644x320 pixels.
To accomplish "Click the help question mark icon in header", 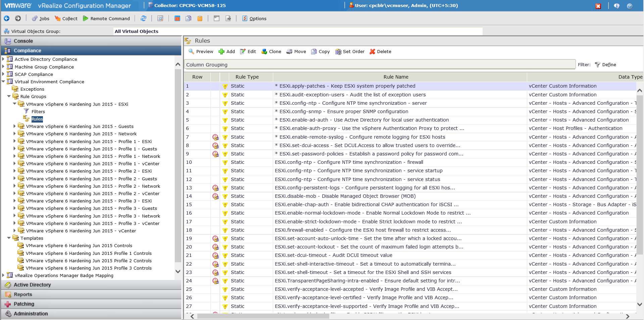I will (x=630, y=6).
